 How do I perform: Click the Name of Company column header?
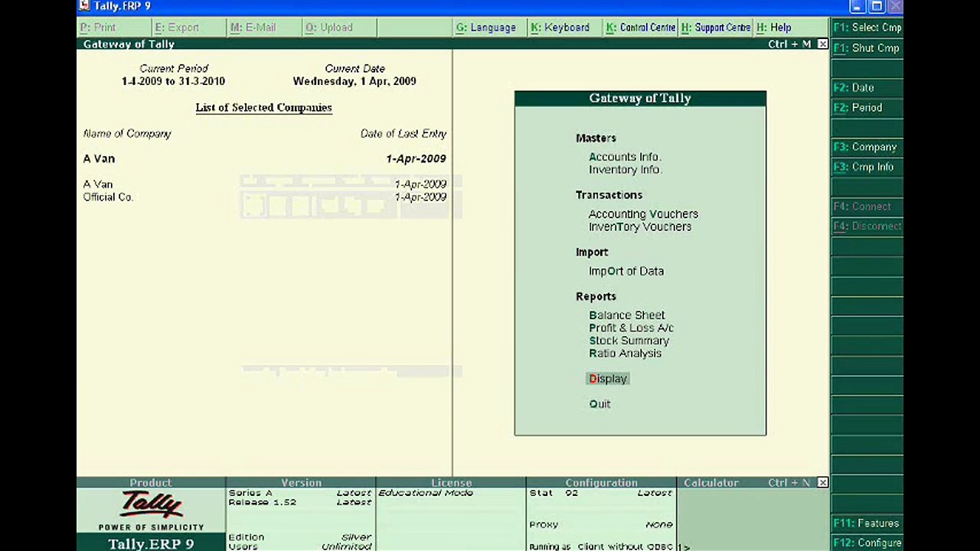click(127, 134)
